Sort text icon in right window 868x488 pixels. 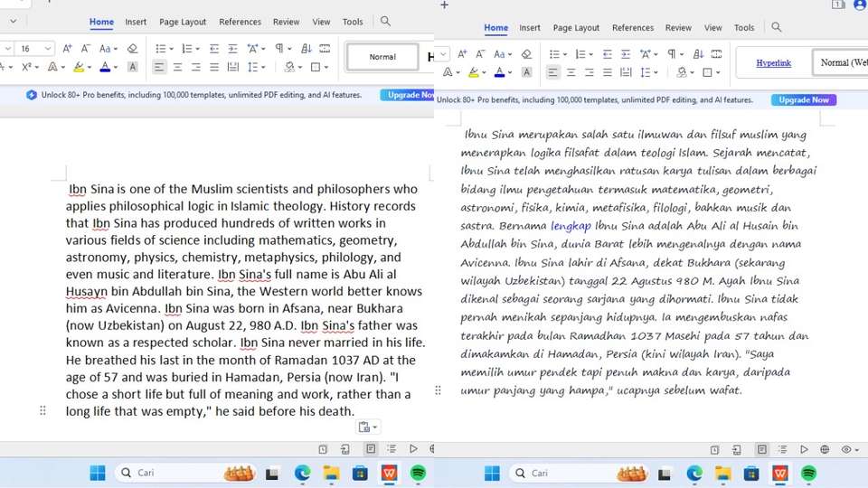click(x=698, y=53)
